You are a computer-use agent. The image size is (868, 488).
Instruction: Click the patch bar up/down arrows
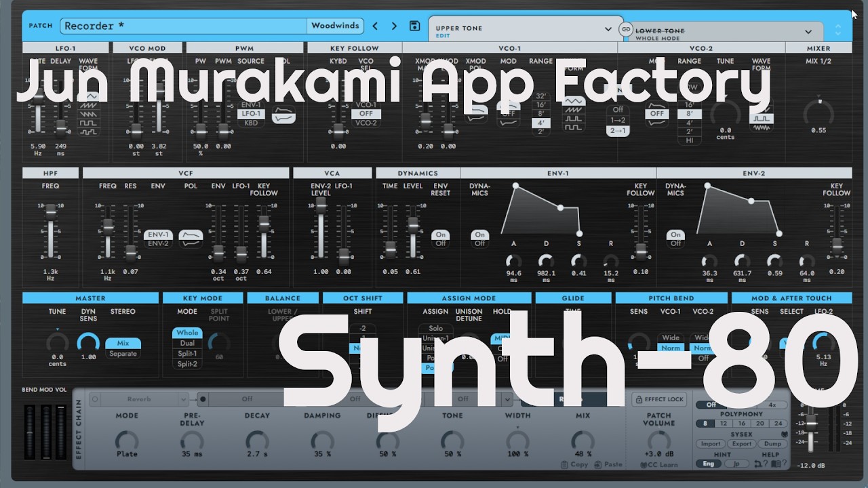point(838,30)
